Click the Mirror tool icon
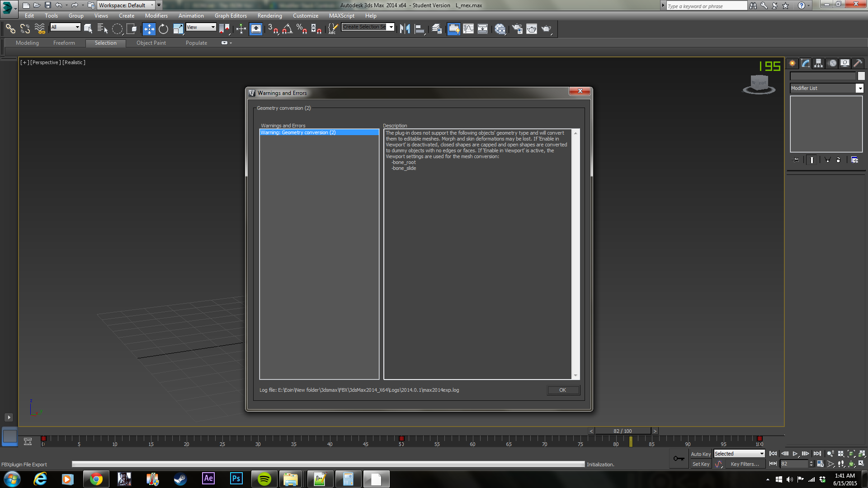 point(405,29)
